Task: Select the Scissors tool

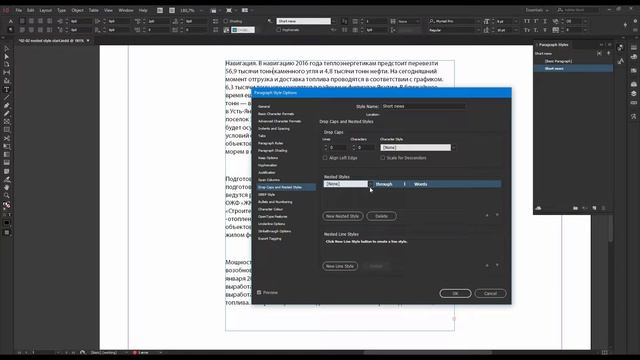Action: [7, 138]
